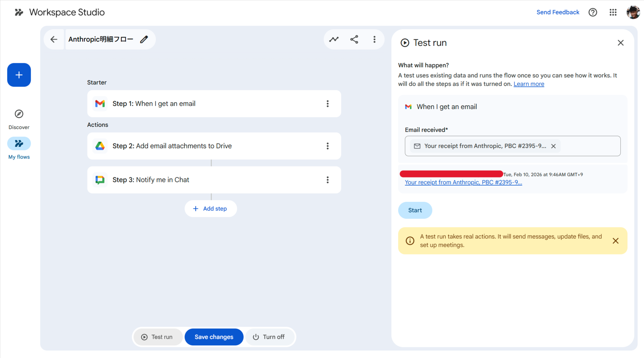This screenshot has height=358, width=644.
Task: Open the user profile avatar
Action: [x=633, y=12]
